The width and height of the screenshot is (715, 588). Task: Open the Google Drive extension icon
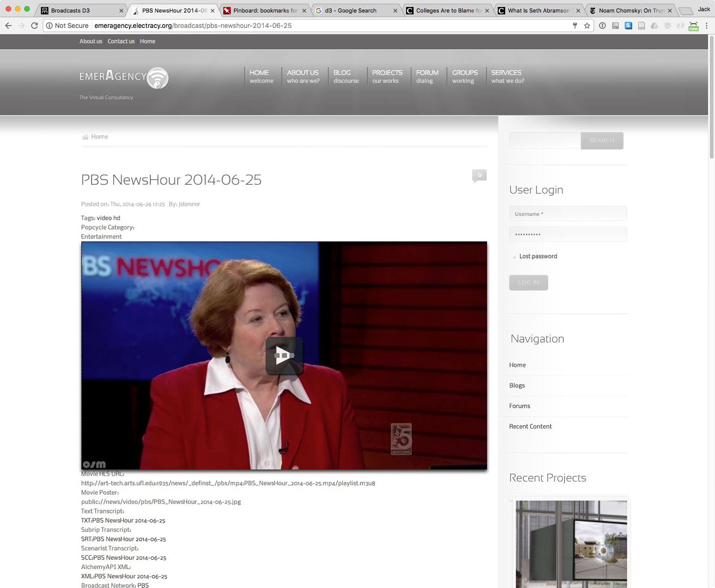click(654, 25)
